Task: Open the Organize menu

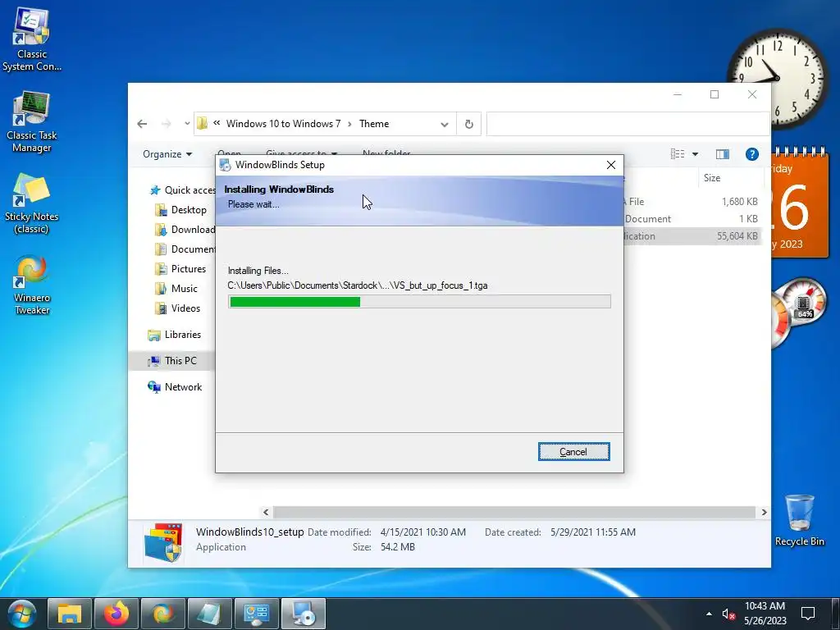Action: 167,154
